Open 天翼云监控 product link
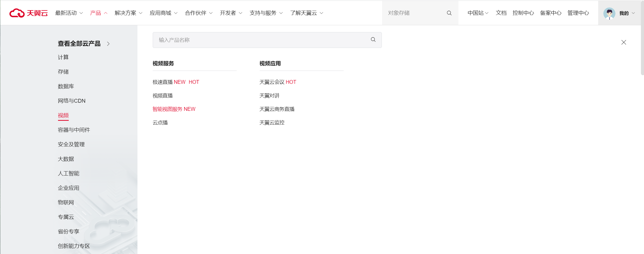 click(272, 123)
